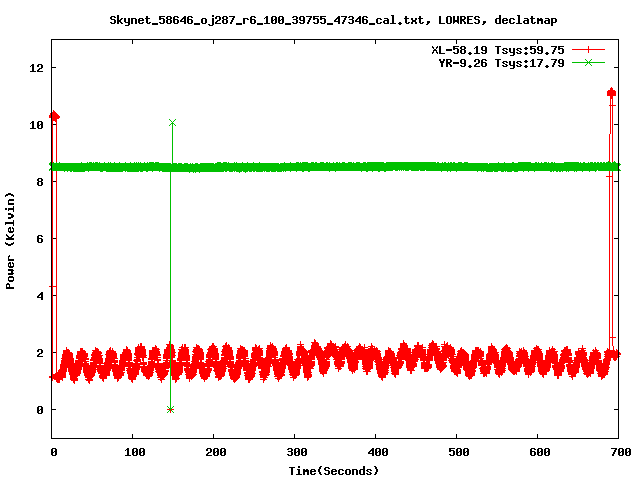Click the Power (Kelvin) axis label
This screenshot has height=480, width=640.
coord(10,241)
